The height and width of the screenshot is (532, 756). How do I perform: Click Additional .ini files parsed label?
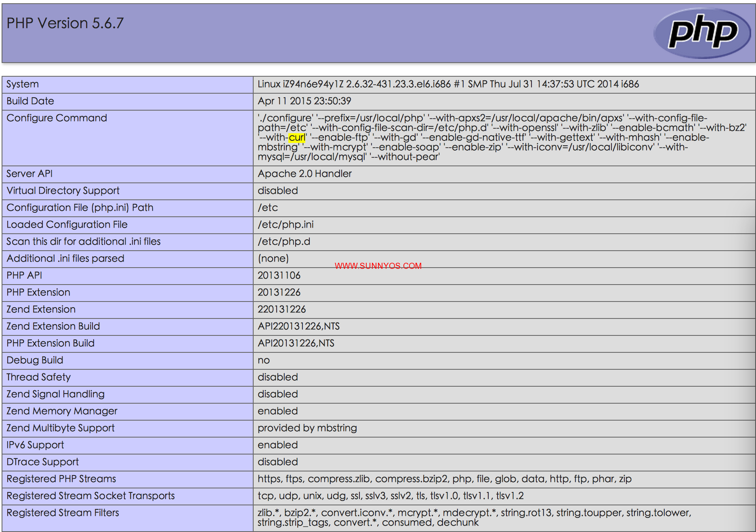(x=65, y=259)
